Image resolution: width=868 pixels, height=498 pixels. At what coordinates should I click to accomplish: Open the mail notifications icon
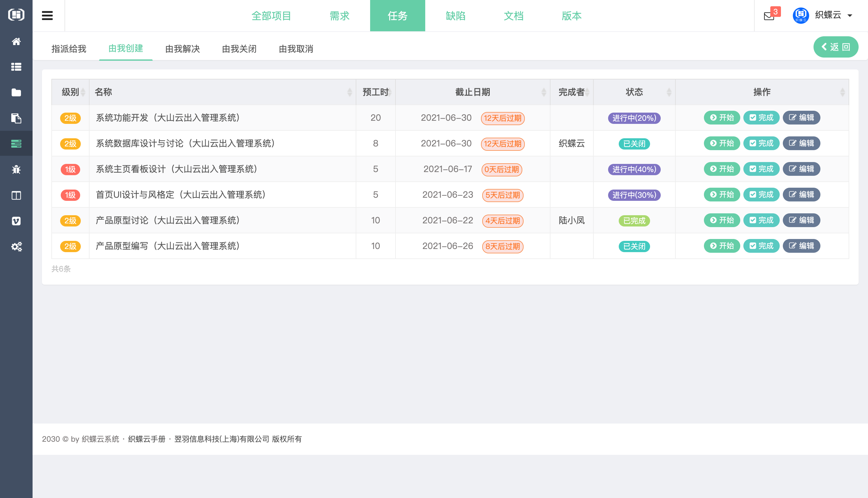click(769, 16)
